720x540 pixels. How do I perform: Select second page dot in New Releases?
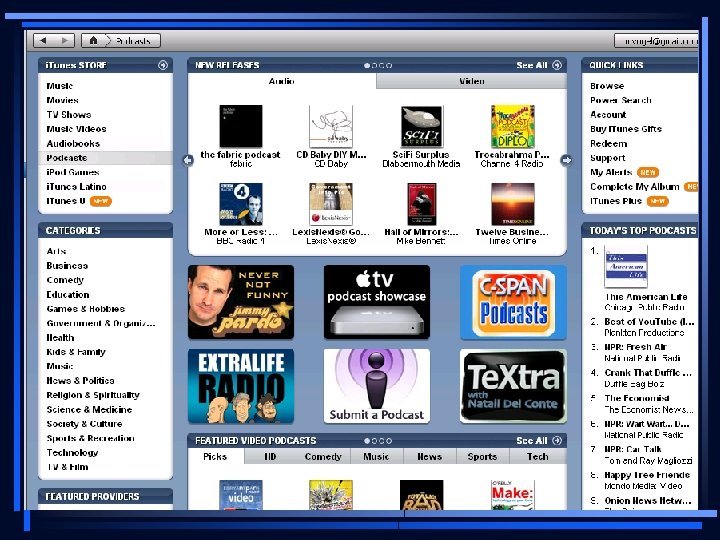click(374, 66)
